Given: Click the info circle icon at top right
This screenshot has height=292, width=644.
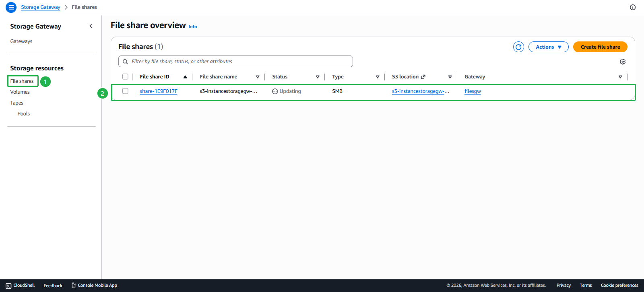Looking at the screenshot, I should [x=633, y=7].
